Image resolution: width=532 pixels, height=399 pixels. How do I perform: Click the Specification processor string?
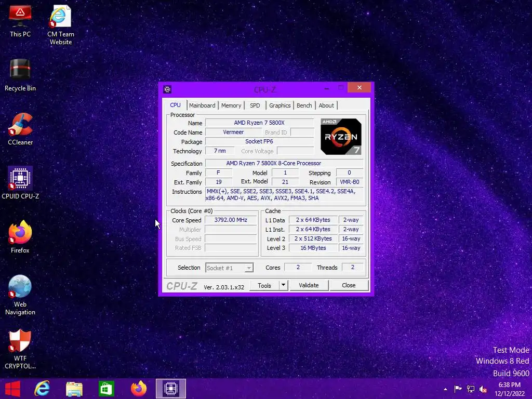click(284, 163)
